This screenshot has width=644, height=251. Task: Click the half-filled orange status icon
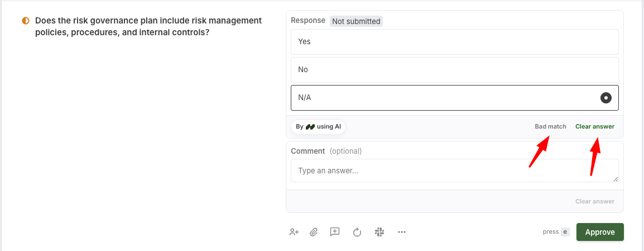[x=26, y=21]
